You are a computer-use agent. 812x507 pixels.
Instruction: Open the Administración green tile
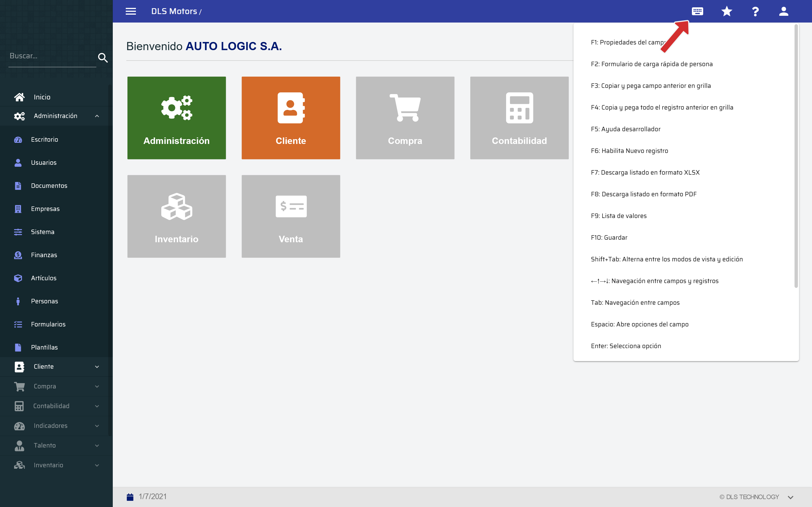click(x=176, y=118)
